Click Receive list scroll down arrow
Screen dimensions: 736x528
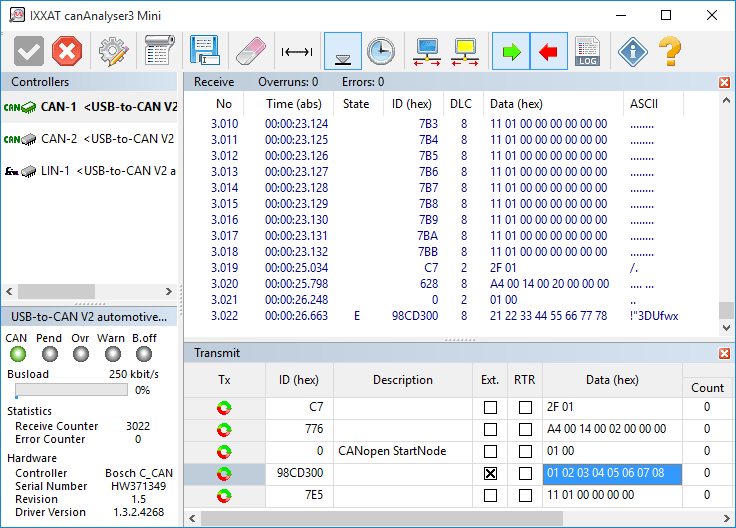tap(726, 328)
